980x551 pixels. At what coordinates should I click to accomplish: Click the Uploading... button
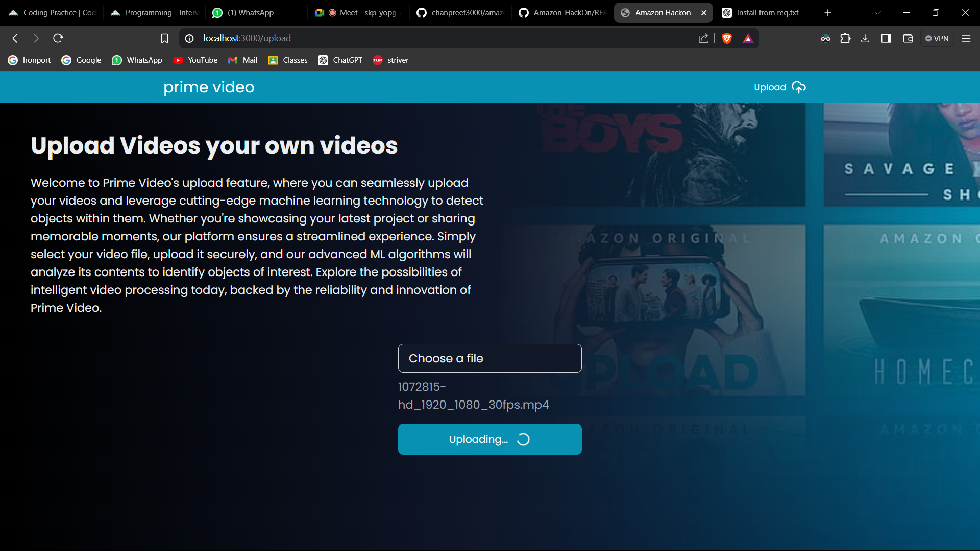pyautogui.click(x=489, y=439)
